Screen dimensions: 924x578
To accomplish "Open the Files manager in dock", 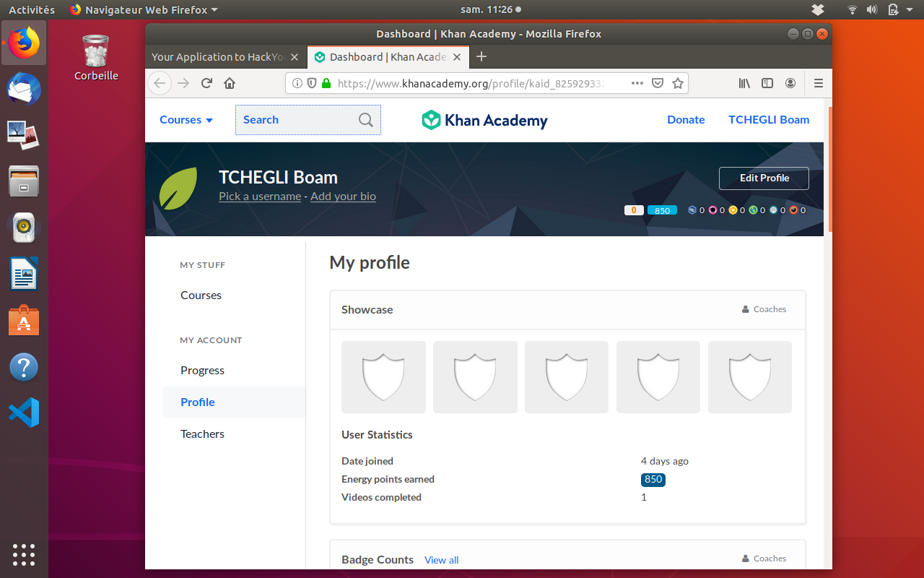I will (x=24, y=181).
